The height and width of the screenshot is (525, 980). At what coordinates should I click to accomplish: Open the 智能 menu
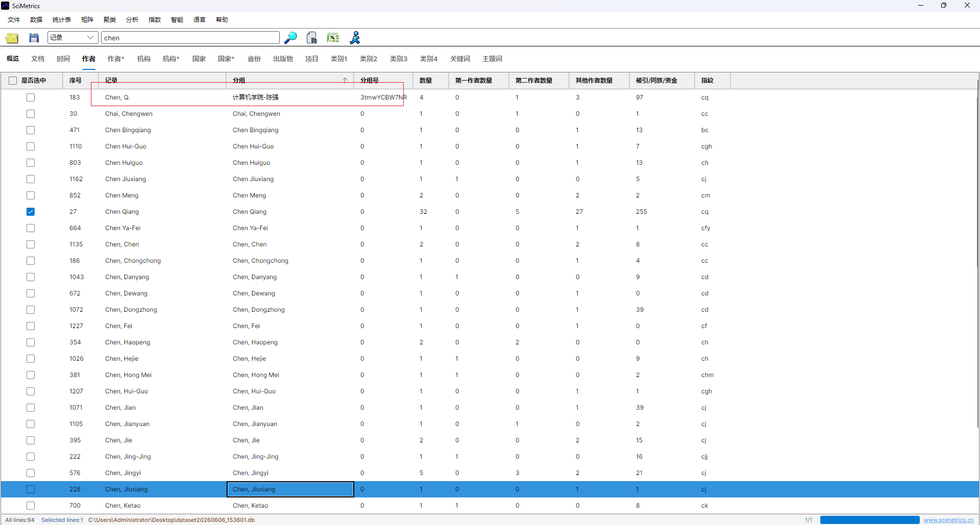coord(177,20)
